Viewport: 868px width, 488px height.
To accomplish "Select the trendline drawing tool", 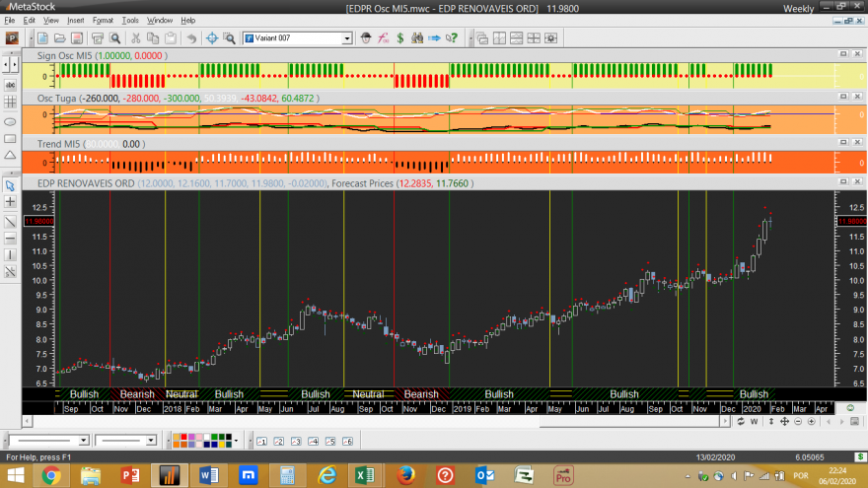I will [10, 222].
